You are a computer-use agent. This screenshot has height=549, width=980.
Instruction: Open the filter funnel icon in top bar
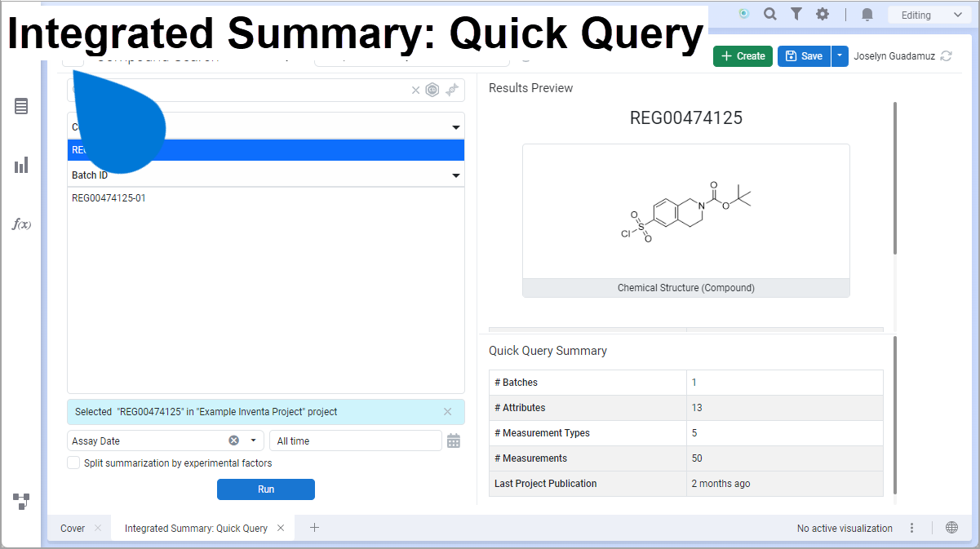pos(796,14)
